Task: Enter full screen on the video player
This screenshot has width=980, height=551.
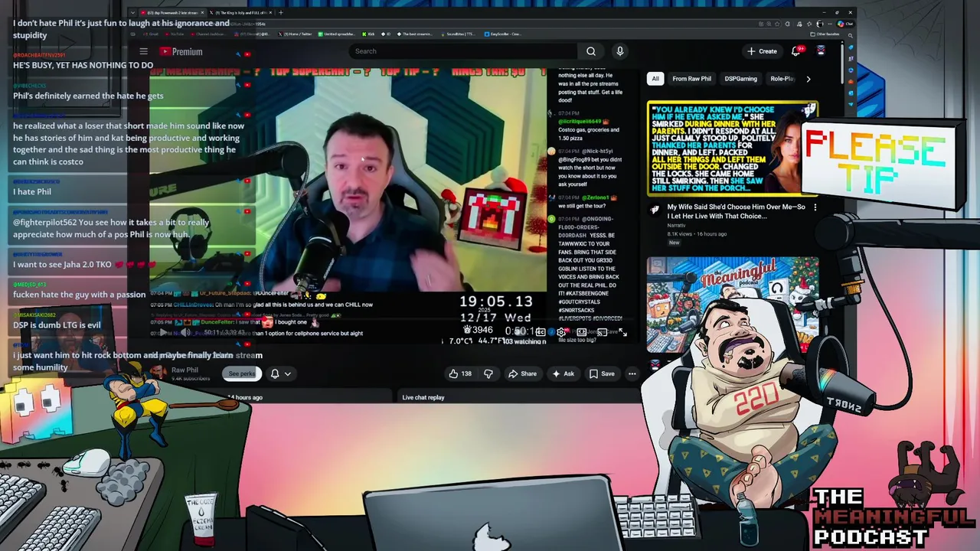Action: tap(622, 332)
